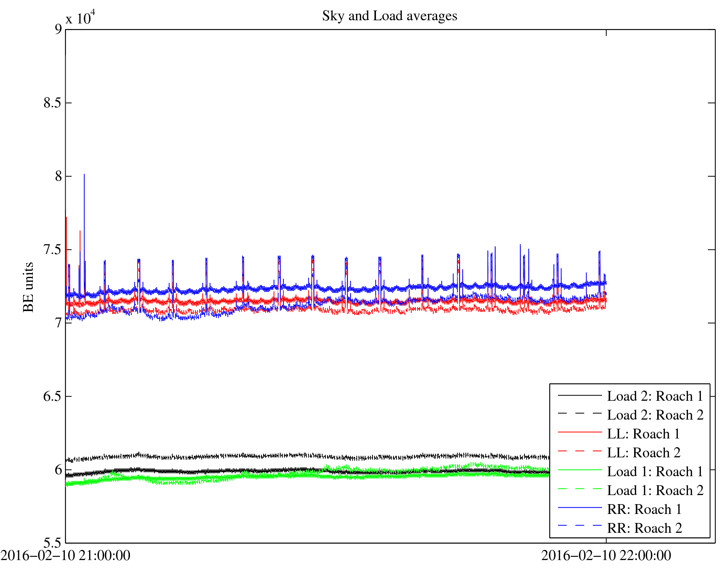
Task: Select 'Load 2: Roach 1' legend entry
Action: [655, 396]
